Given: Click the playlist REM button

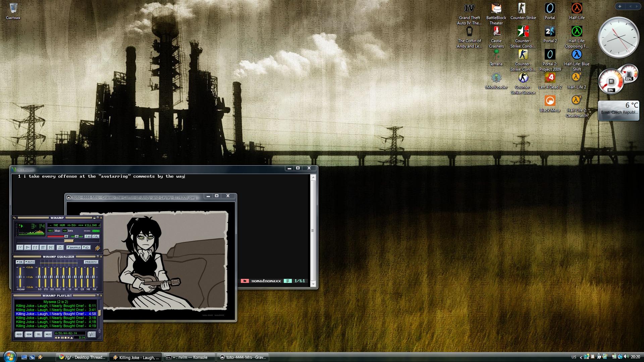Looking at the screenshot, I should (29, 334).
